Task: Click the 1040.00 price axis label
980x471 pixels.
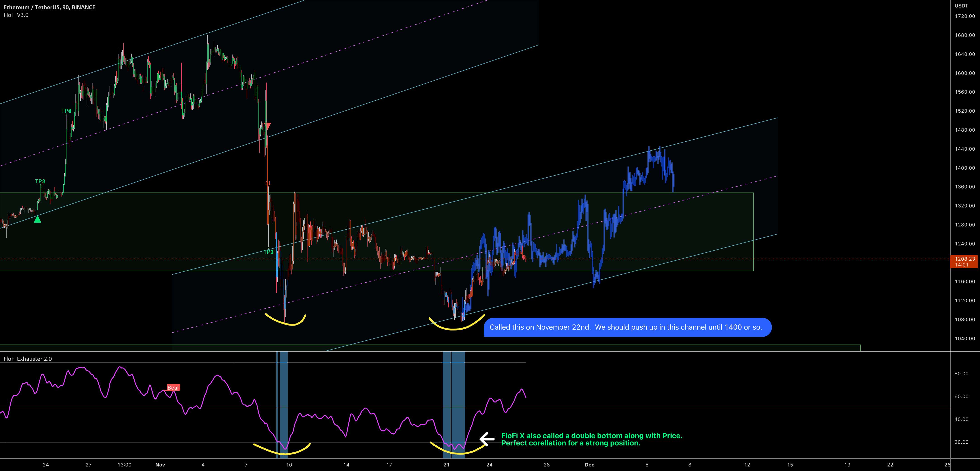Action: tap(964, 338)
